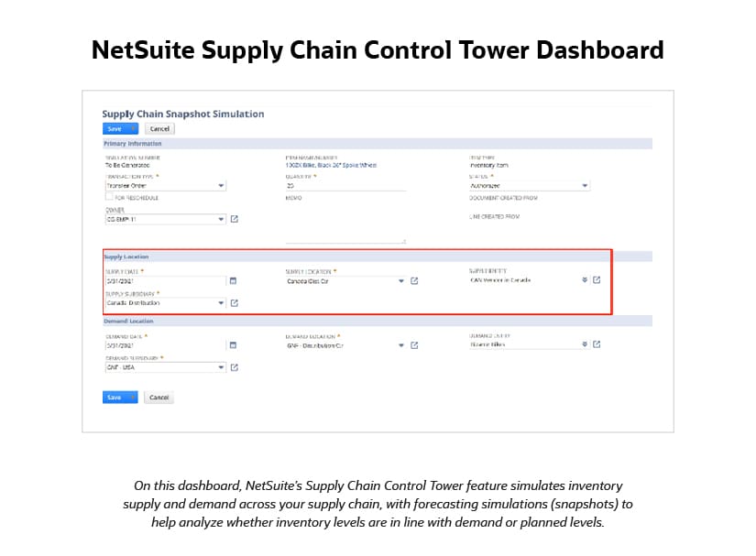Open the Demand Subsidiary record link icon
Viewport: 756px width, 556px height.
(x=234, y=367)
